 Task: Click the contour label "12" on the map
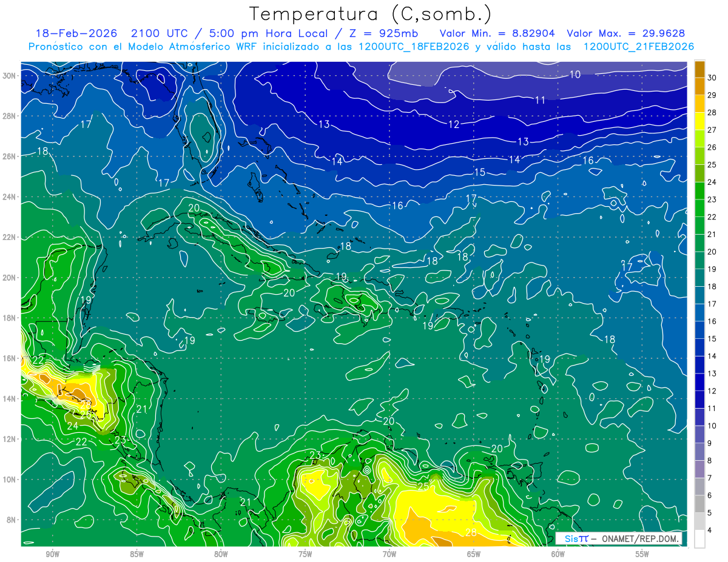(x=454, y=124)
